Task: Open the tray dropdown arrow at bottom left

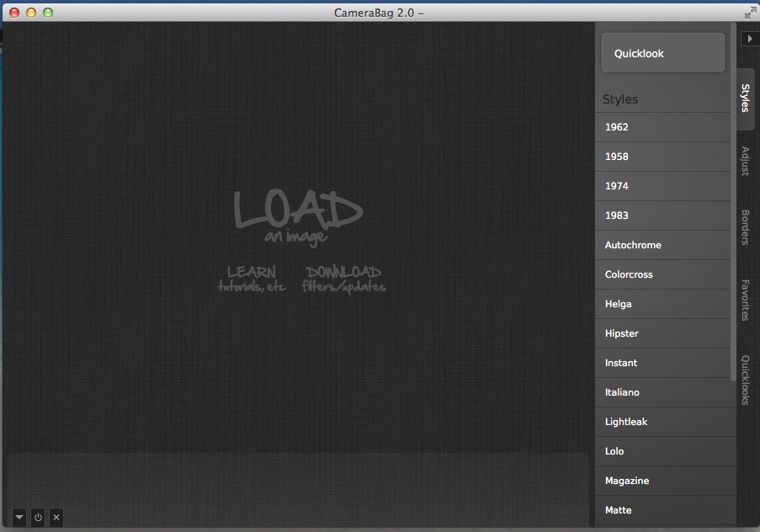Action: pos(19,517)
